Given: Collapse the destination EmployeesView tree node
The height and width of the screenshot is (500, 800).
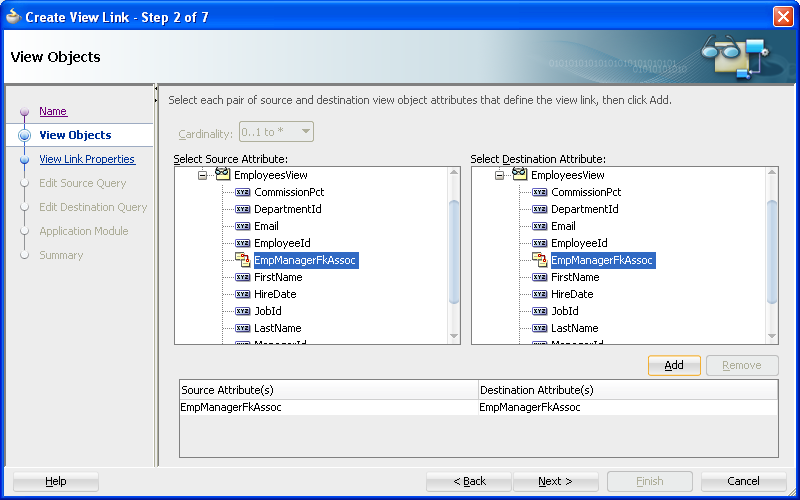Looking at the screenshot, I should (x=499, y=176).
